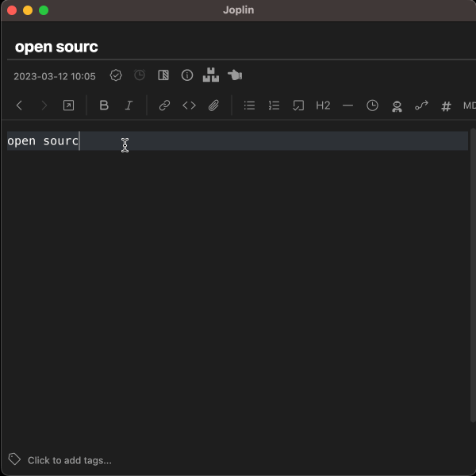The height and width of the screenshot is (476, 476).
Task: Toggle the editor layout icon
Action: click(x=163, y=75)
